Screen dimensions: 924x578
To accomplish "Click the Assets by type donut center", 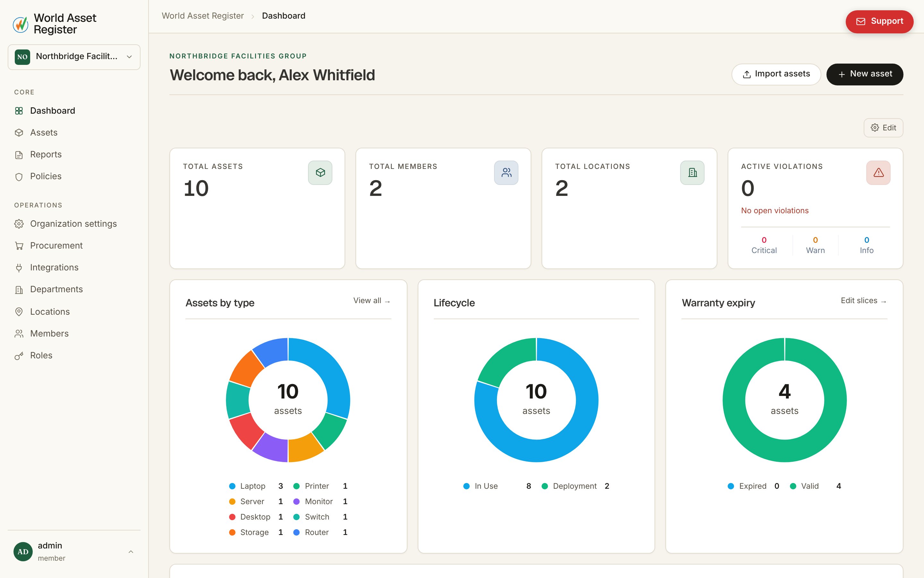I will 288,400.
